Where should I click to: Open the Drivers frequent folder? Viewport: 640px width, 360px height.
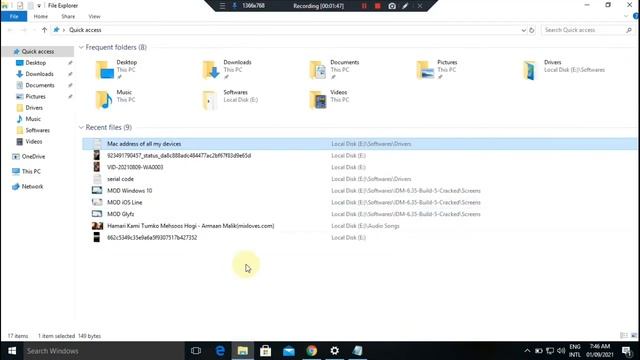(564, 69)
